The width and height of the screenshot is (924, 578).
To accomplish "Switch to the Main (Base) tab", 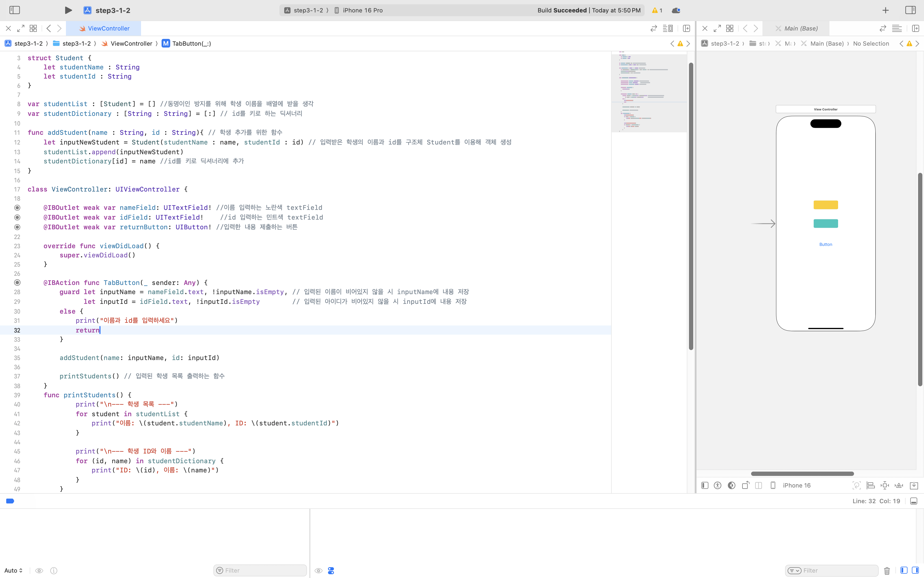I will point(796,28).
